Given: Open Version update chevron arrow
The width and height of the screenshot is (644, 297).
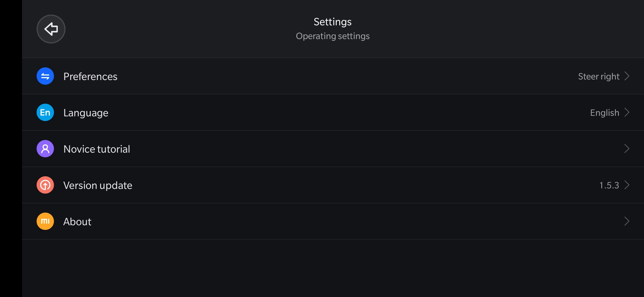Looking at the screenshot, I should click(x=627, y=185).
